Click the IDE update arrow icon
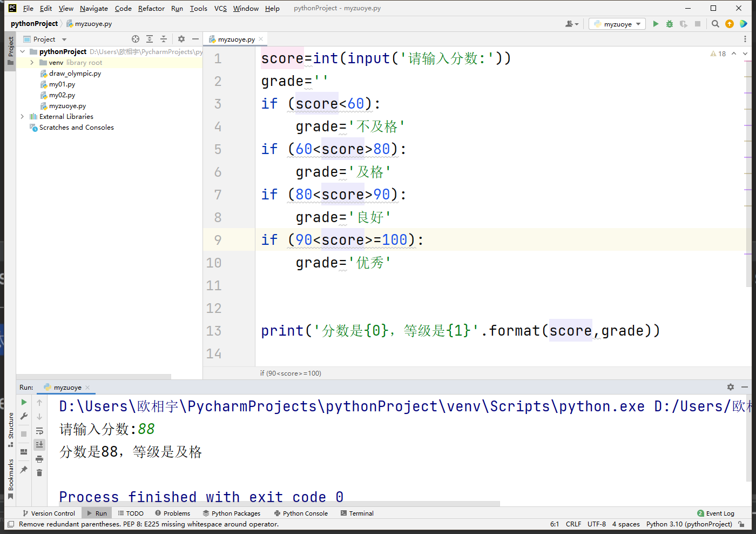 point(730,24)
